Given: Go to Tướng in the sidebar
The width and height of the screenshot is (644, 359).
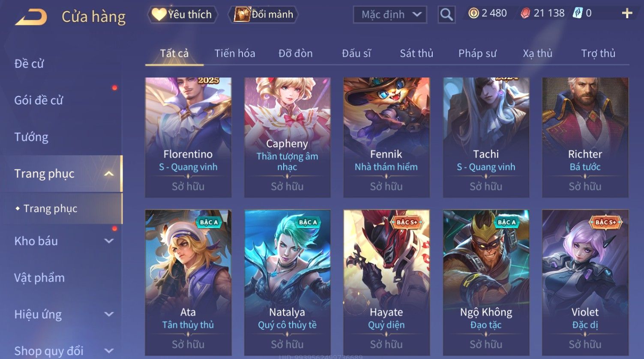Looking at the screenshot, I should point(31,137).
